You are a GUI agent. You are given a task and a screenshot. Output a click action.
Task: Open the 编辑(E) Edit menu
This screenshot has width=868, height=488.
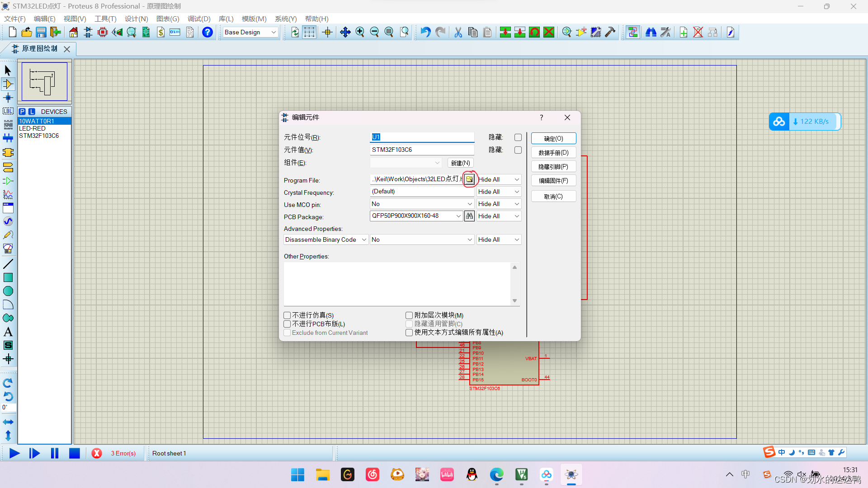[x=45, y=19]
